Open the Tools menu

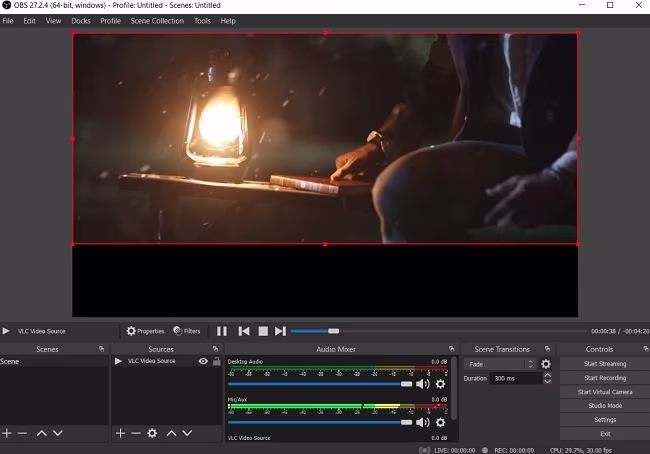pyautogui.click(x=202, y=21)
